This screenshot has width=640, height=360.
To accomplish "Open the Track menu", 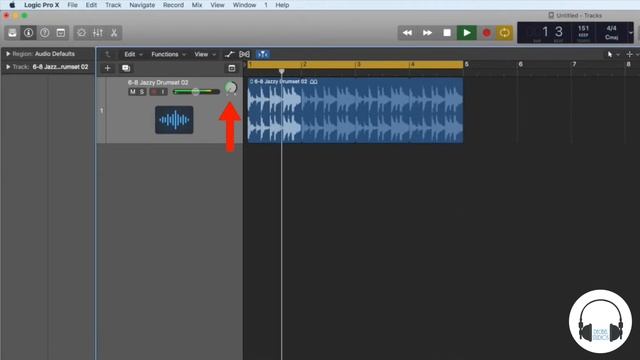I will tap(113, 5).
